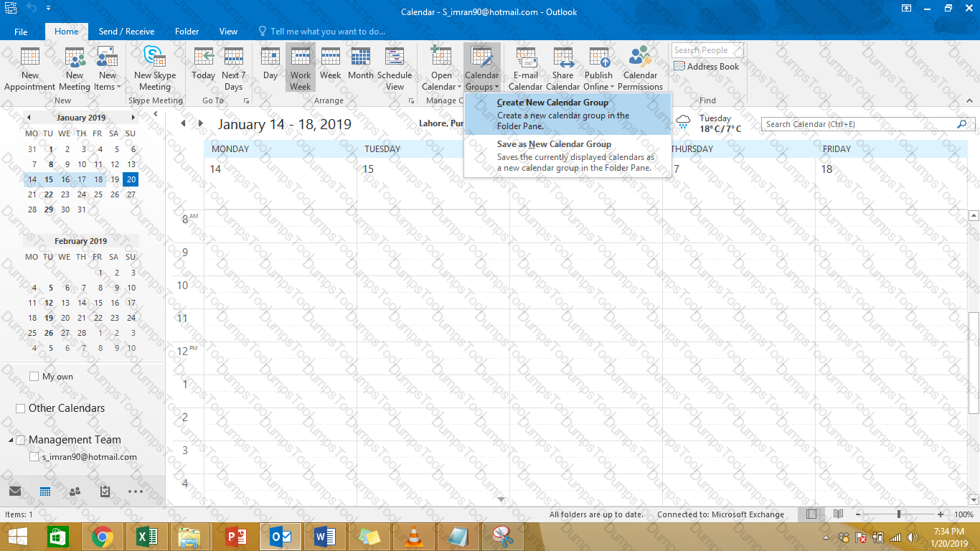Open Schedule View
This screenshot has width=980, height=551.
tap(395, 70)
